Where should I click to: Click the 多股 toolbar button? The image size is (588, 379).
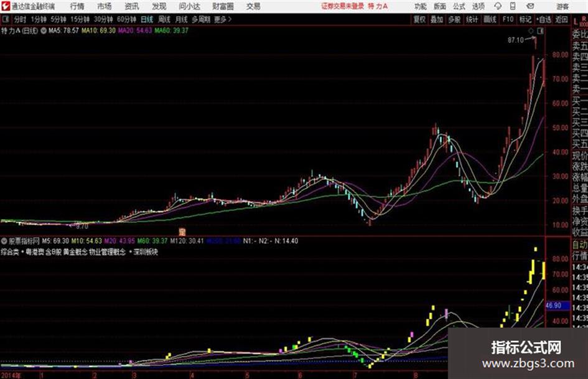454,19
